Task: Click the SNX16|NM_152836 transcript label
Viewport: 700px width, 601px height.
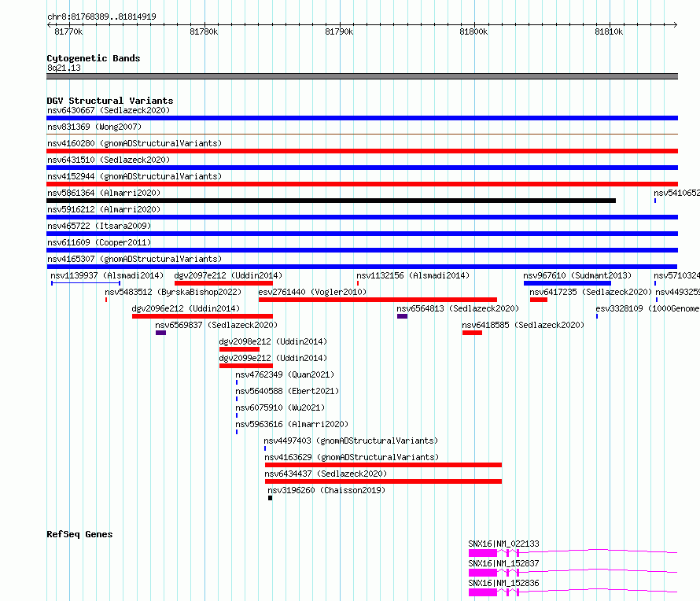Action: [x=503, y=583]
